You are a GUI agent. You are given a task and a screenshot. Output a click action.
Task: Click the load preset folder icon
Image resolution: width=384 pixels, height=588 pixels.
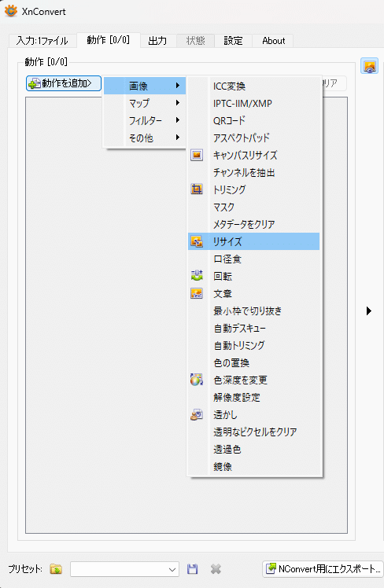point(56,569)
